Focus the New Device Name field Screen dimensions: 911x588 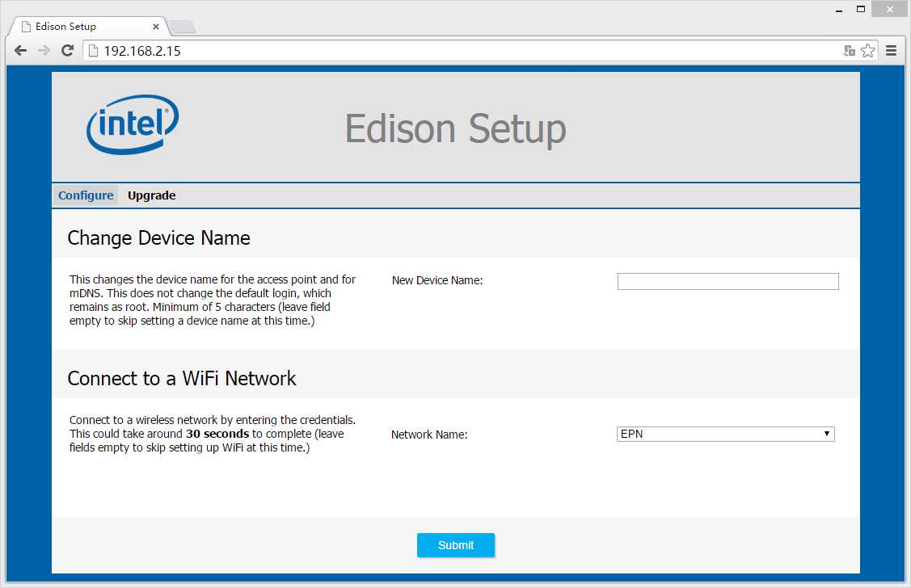pyautogui.click(x=728, y=282)
